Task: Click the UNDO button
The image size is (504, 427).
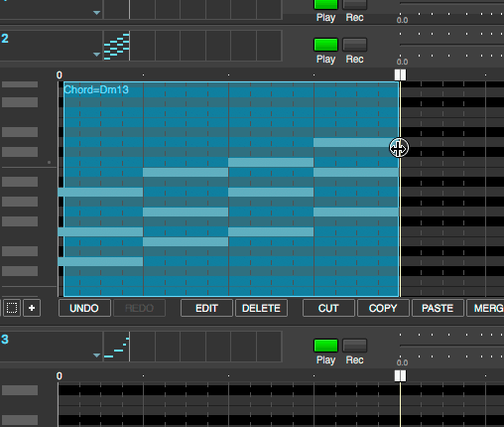Action: 84,308
